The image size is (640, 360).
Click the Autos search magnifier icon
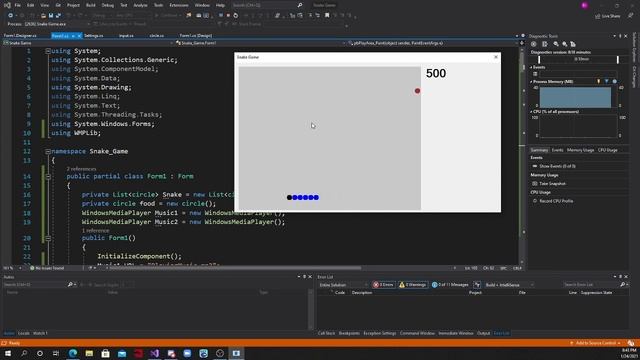[x=70, y=284]
